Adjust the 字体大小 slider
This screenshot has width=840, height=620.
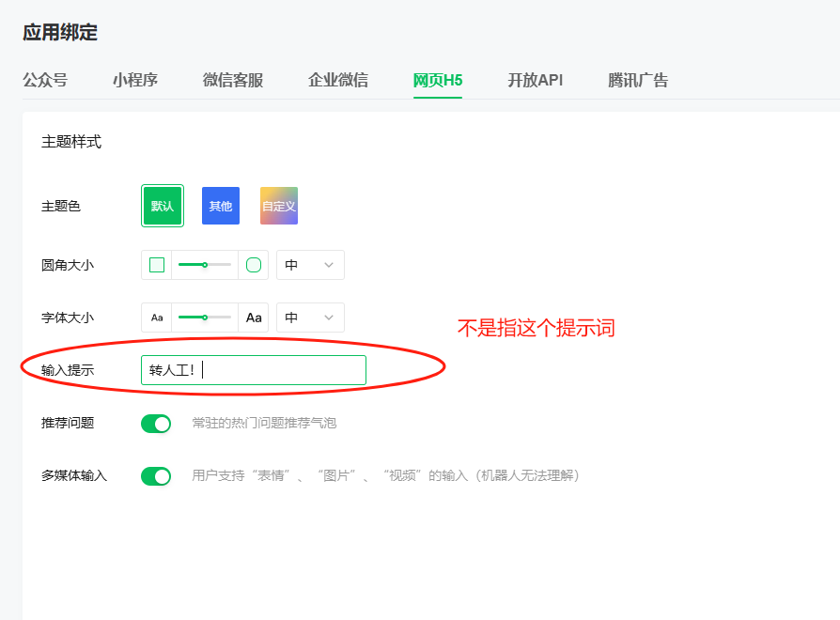click(205, 318)
